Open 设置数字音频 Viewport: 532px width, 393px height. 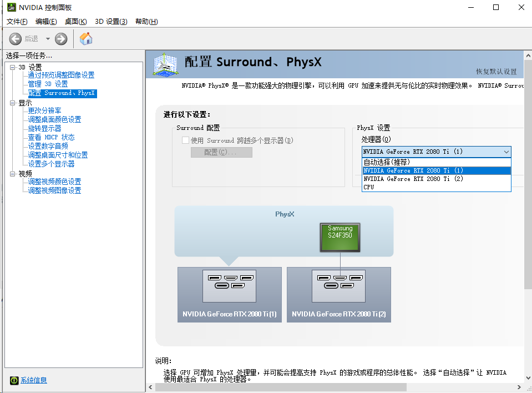tap(48, 146)
